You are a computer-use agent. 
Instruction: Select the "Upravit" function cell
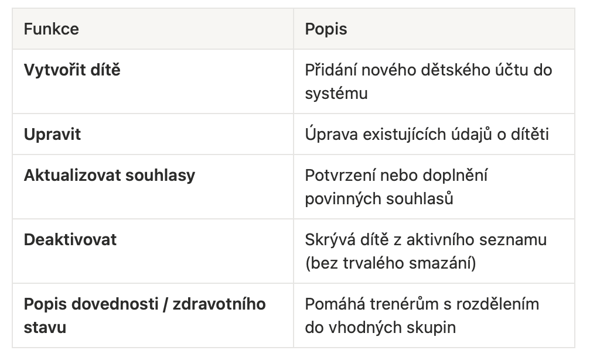pos(52,134)
